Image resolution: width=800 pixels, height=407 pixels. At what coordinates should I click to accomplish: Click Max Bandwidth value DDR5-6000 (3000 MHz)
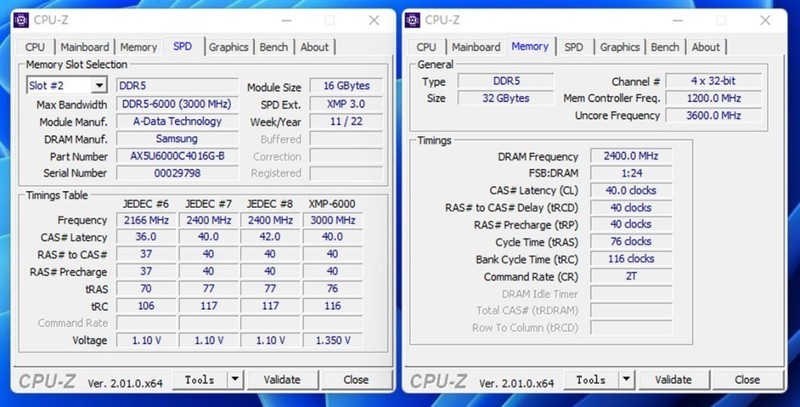coord(177,104)
